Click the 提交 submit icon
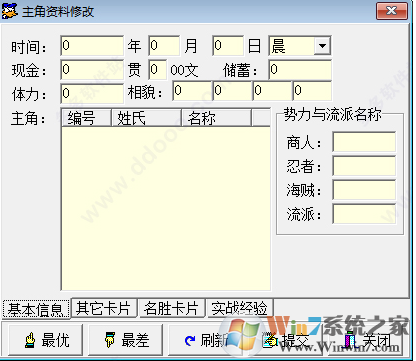Screen dimensions: 416x361 (x=270, y=340)
